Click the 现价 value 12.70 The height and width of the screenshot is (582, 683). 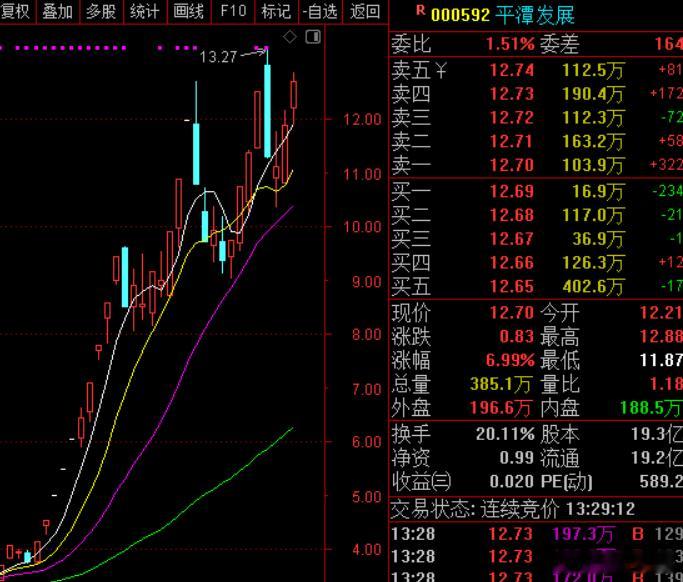(x=512, y=312)
